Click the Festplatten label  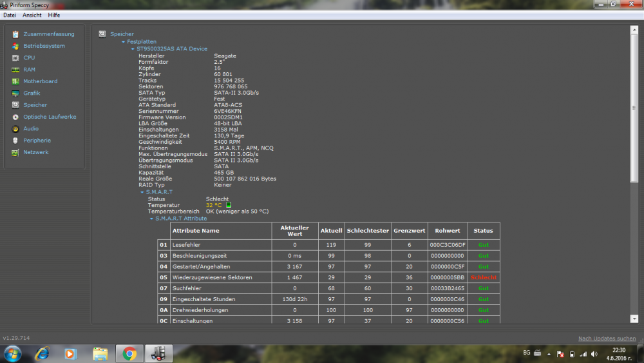(142, 42)
